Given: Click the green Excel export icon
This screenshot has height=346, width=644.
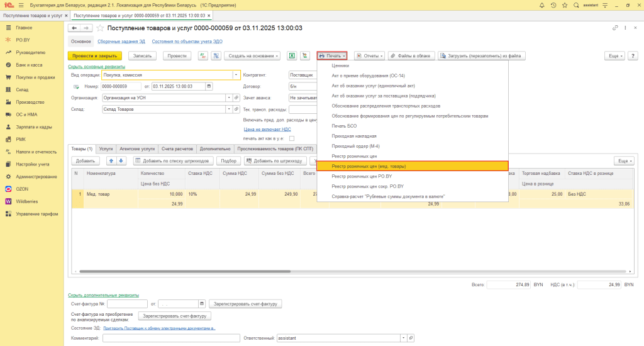Looking at the screenshot, I should pyautogui.click(x=292, y=56).
